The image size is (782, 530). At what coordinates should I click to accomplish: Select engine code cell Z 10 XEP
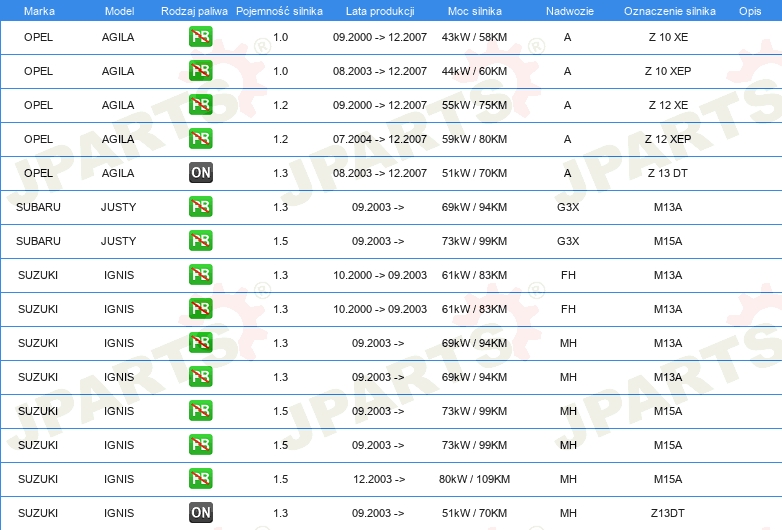point(668,71)
